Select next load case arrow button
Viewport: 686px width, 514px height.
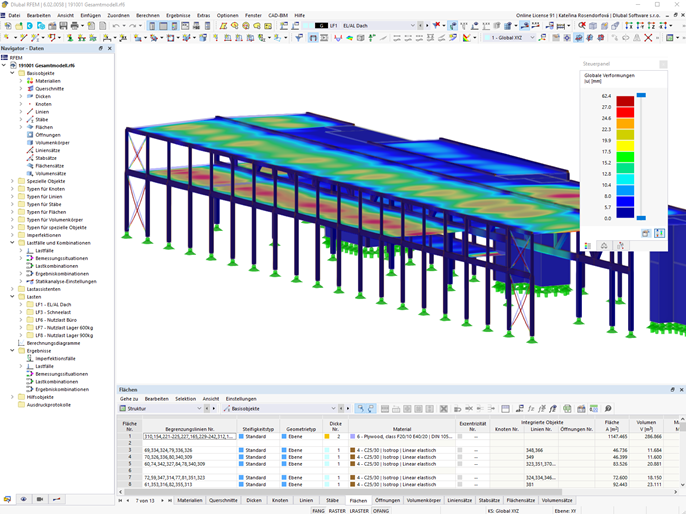[427, 26]
